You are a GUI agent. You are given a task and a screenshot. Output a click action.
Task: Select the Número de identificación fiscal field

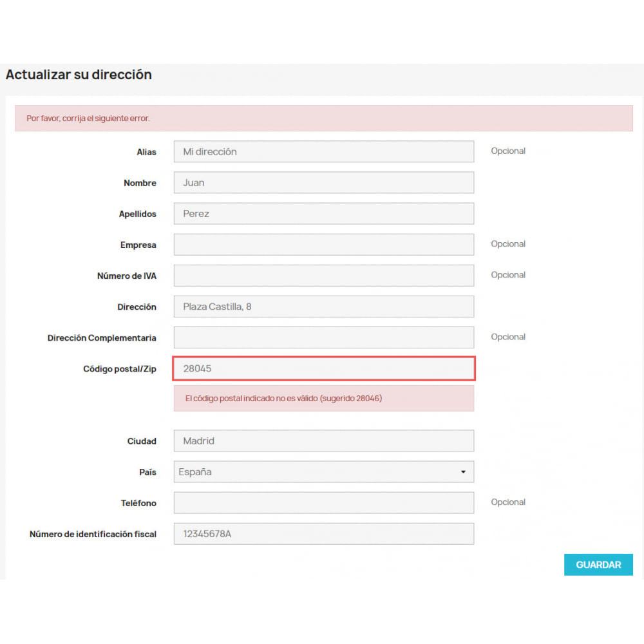pyautogui.click(x=323, y=534)
